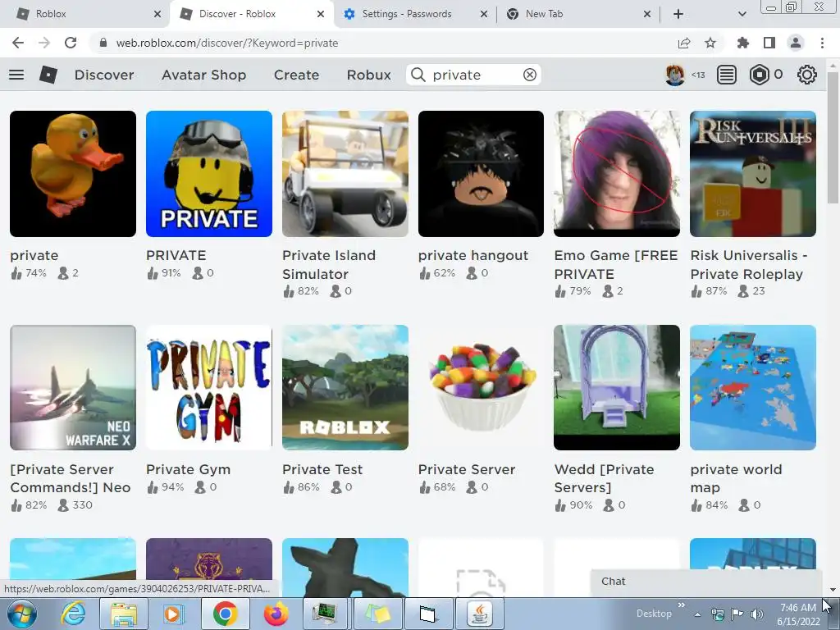The image size is (840, 630).
Task: Open the Chrome profile icon
Action: tap(796, 43)
